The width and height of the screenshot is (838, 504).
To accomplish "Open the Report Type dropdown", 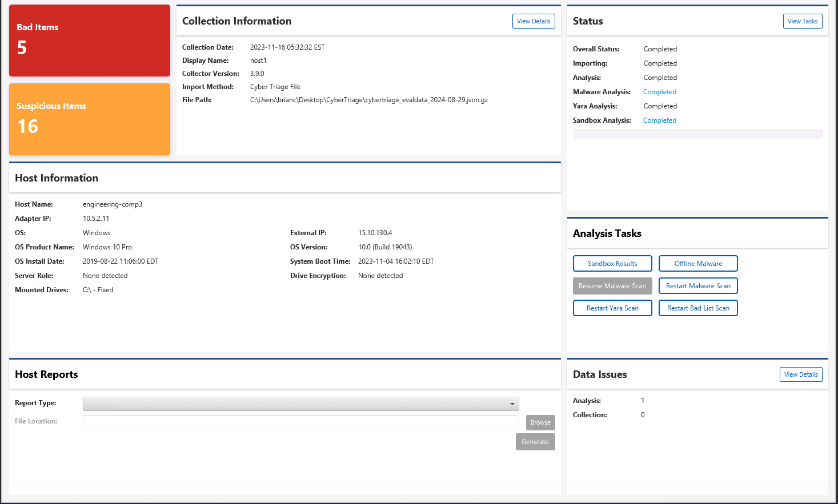I will click(301, 404).
